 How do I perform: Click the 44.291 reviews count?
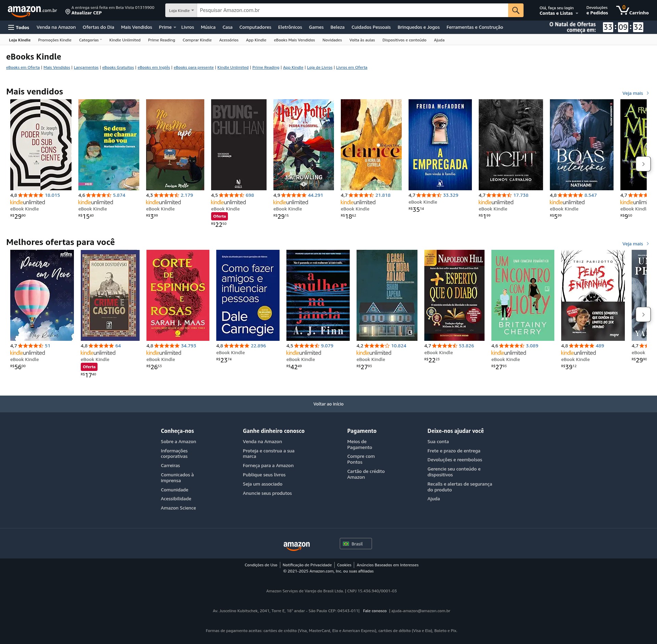[315, 195]
